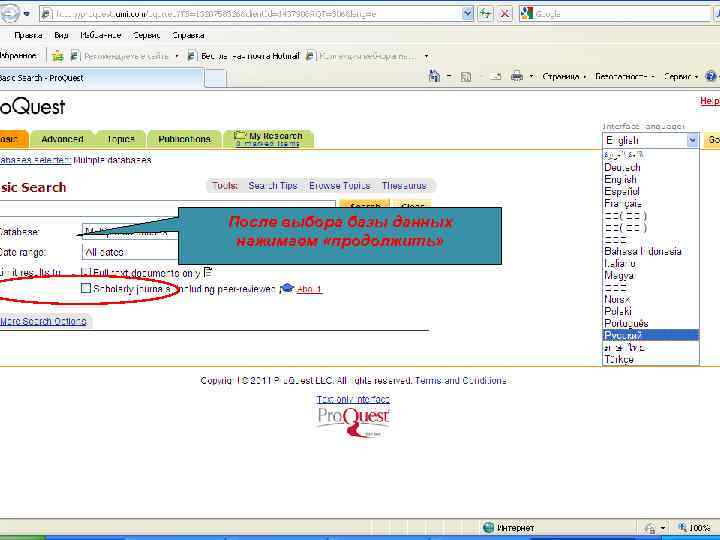Open the favorites folder star icon
This screenshot has height=540, width=720.
click(58, 56)
